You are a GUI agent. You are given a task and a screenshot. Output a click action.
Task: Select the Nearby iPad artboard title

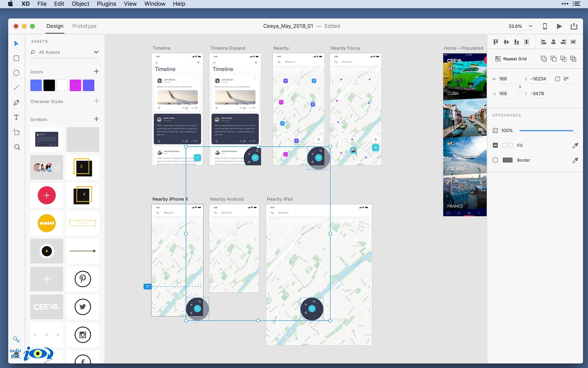(x=280, y=199)
